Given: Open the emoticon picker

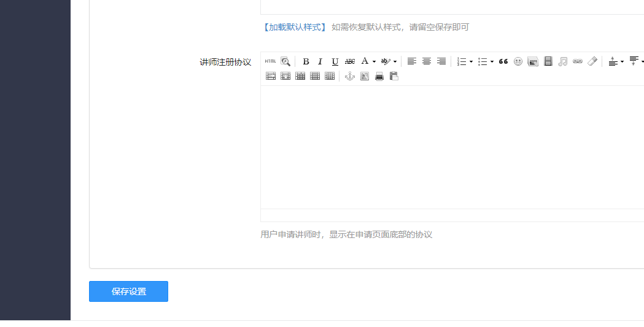Looking at the screenshot, I should pyautogui.click(x=518, y=61).
